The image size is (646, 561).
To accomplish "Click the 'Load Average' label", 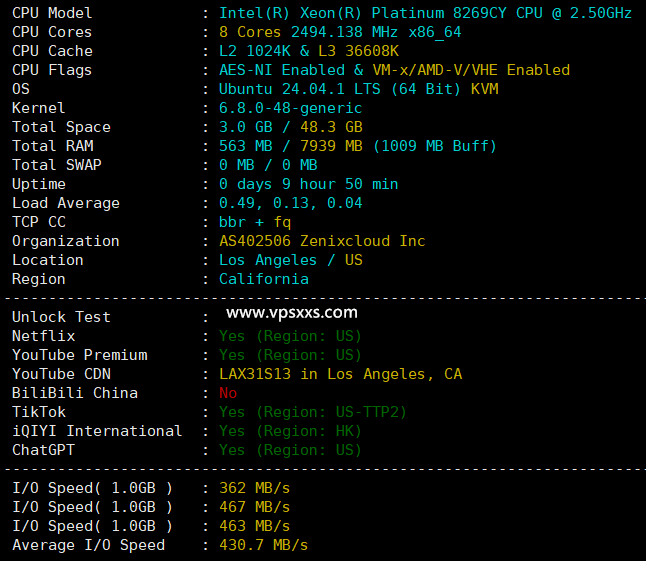I will click(66, 203).
